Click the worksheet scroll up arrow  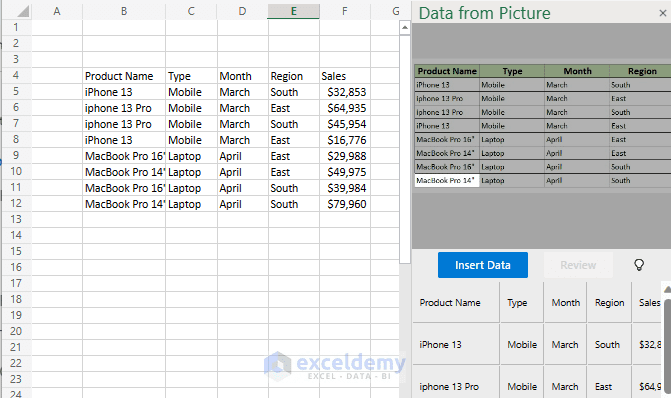pyautogui.click(x=404, y=28)
